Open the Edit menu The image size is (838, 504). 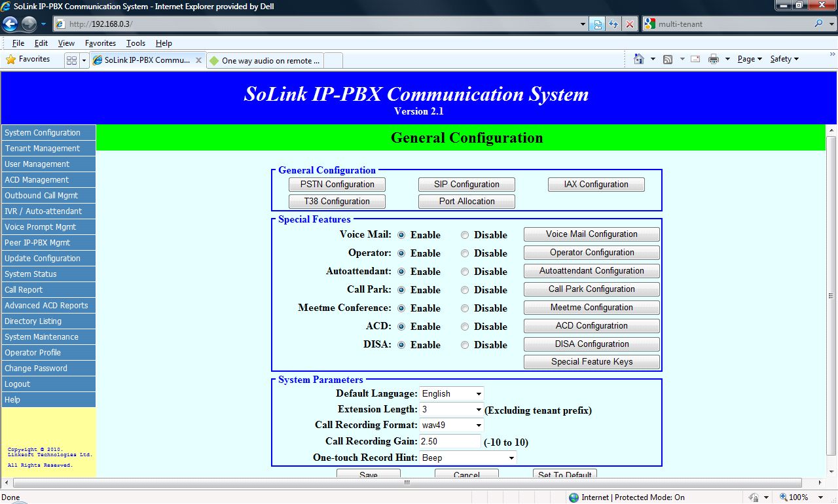click(x=41, y=43)
